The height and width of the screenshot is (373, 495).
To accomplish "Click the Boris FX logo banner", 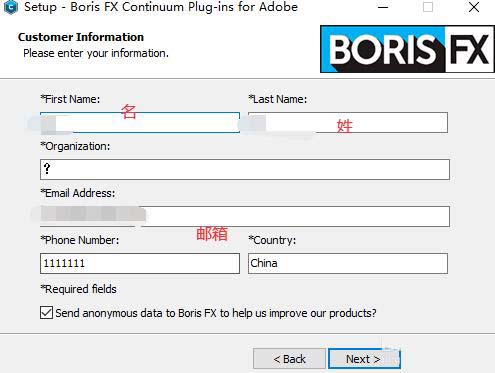I will 407,49.
